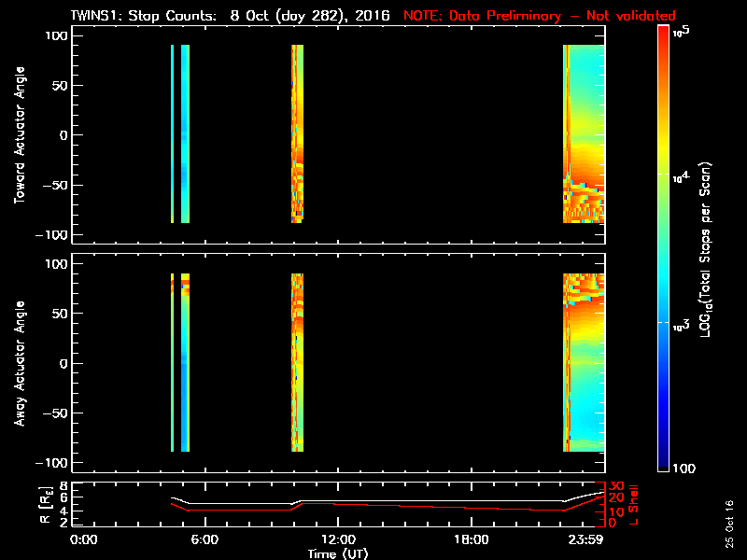This screenshot has width=747, height=560.
Task: Click the red note 'Data Preliminary – Not validated'
Action: click(562, 16)
